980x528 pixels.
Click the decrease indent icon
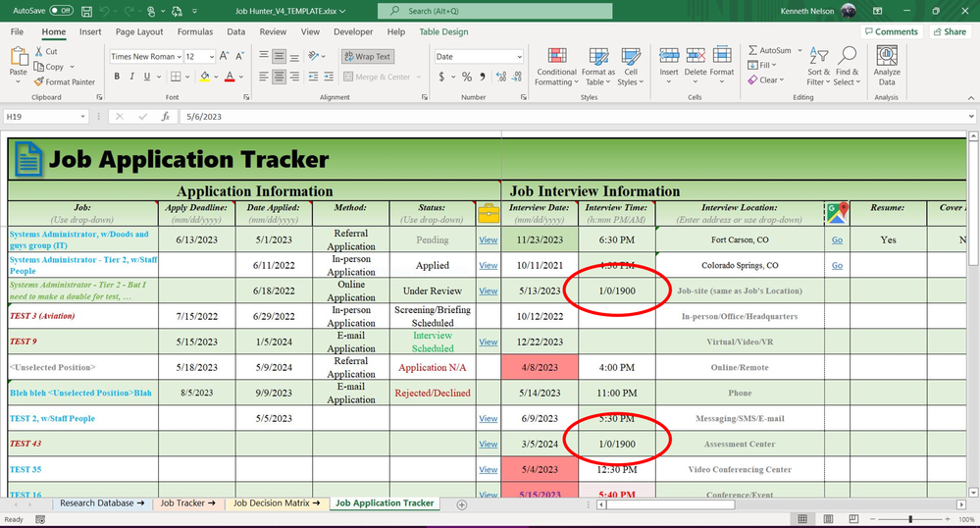[x=313, y=77]
